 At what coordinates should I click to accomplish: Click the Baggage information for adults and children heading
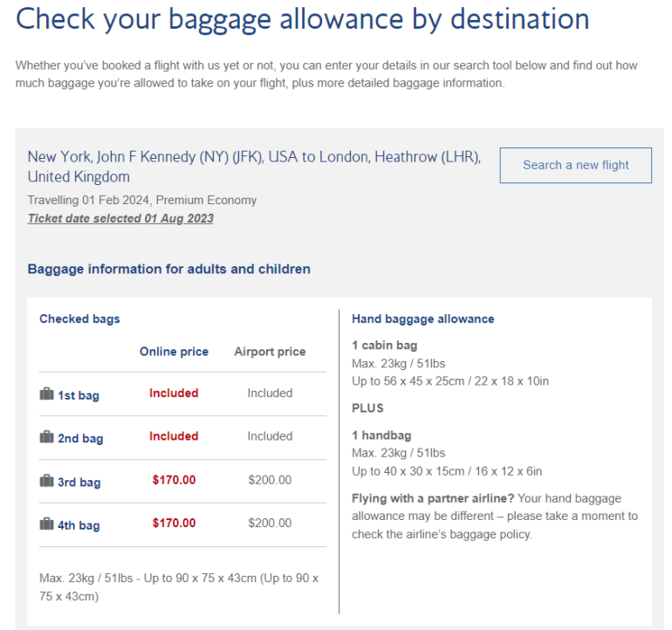[x=168, y=269]
